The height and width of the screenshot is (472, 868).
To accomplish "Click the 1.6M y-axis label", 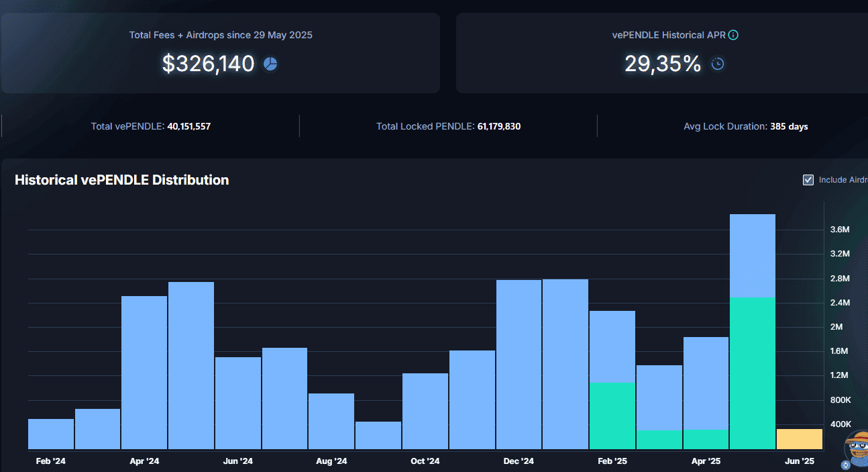I will coord(840,351).
